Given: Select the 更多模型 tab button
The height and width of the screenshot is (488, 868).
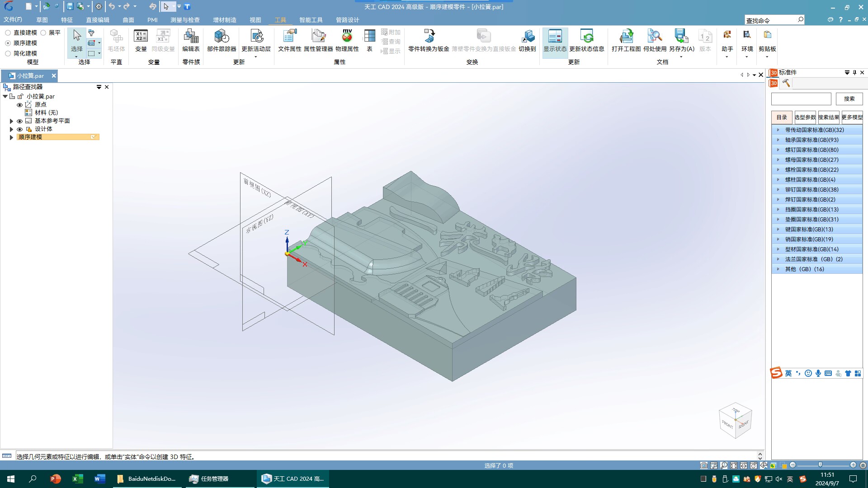Looking at the screenshot, I should pos(852,117).
